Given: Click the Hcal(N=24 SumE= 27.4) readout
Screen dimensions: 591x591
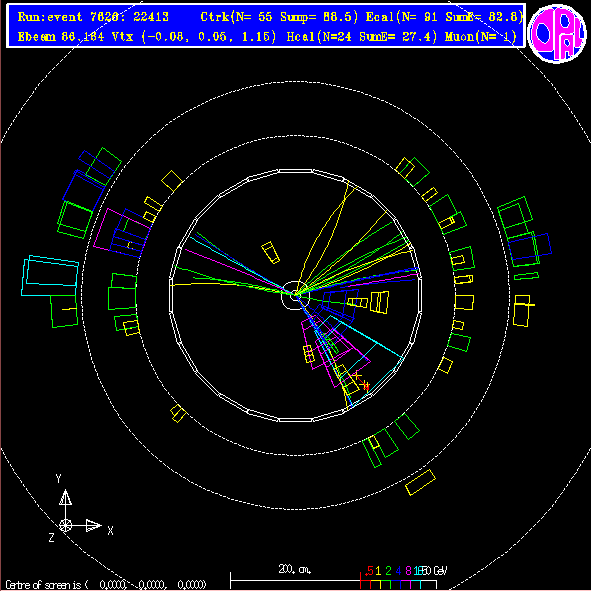Looking at the screenshot, I should click(362, 37).
